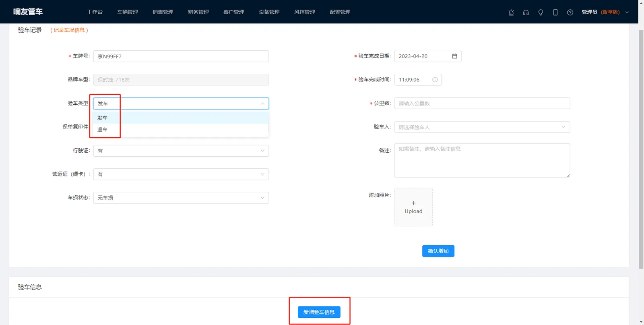This screenshot has width=644, height=325.
Task: Click the 验车完成日期 date field
Action: pyautogui.click(x=428, y=56)
